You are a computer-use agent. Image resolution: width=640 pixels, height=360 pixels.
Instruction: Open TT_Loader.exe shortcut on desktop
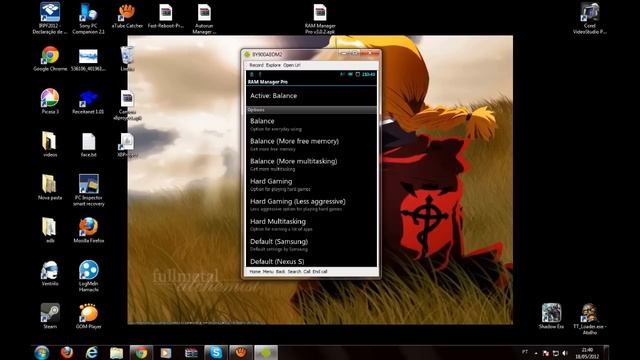pyautogui.click(x=590, y=319)
